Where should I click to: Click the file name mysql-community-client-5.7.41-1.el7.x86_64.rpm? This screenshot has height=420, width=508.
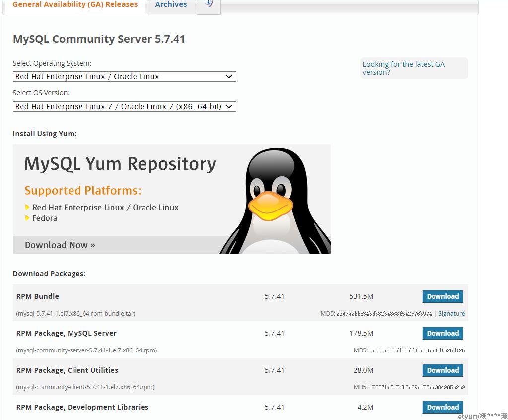[85, 387]
